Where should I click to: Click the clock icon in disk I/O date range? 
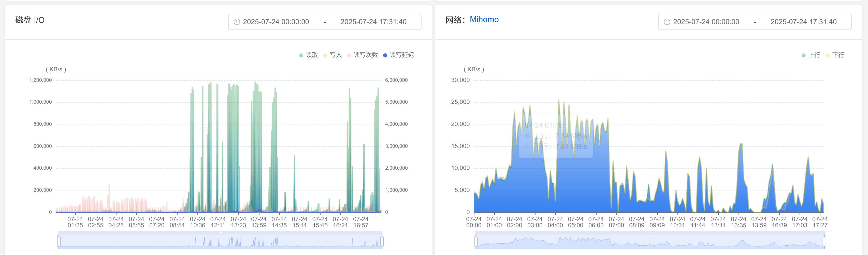[x=237, y=22]
